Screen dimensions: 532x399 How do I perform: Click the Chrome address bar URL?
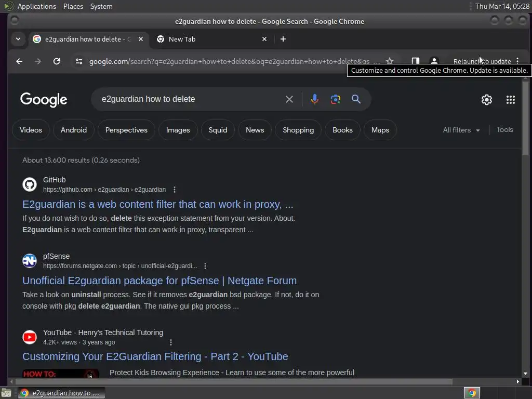(x=229, y=61)
